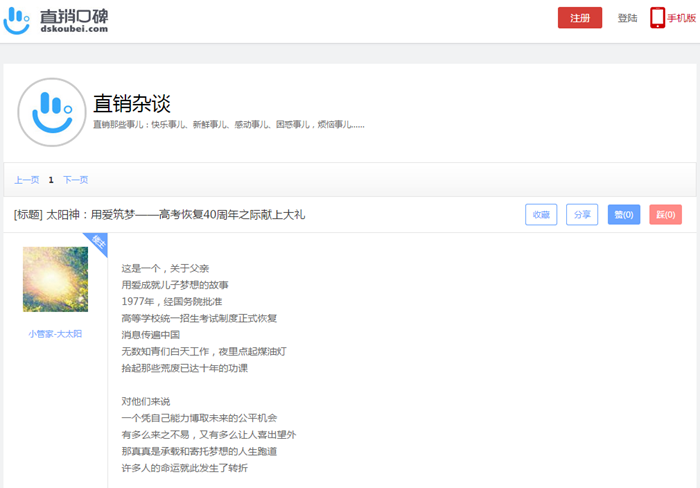Viewport: 700px width, 488px height.
Task: Click the line 拾起那些荒废已达十年的功课
Action: [x=184, y=368]
